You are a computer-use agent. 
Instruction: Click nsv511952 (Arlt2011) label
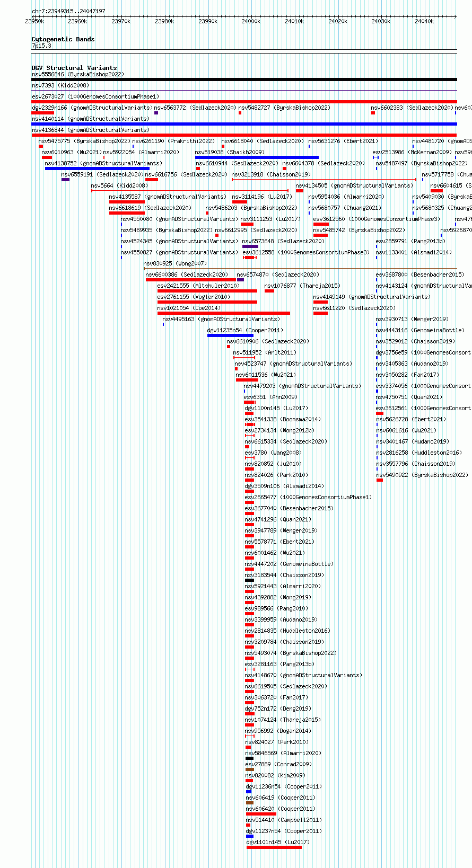[265, 352]
